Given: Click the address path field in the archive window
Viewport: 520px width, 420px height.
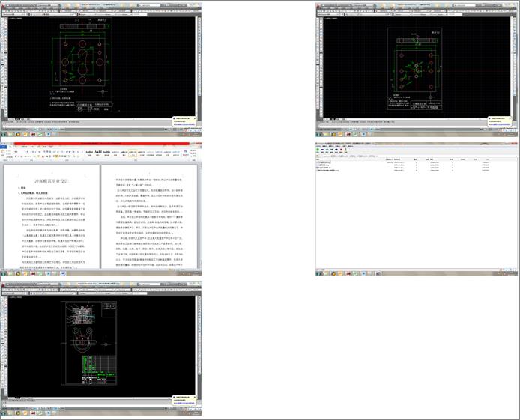Looking at the screenshot, I should tap(419, 156).
